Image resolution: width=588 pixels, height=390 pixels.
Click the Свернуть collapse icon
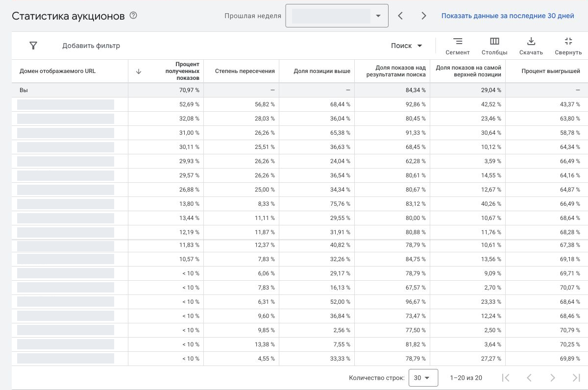coord(568,46)
